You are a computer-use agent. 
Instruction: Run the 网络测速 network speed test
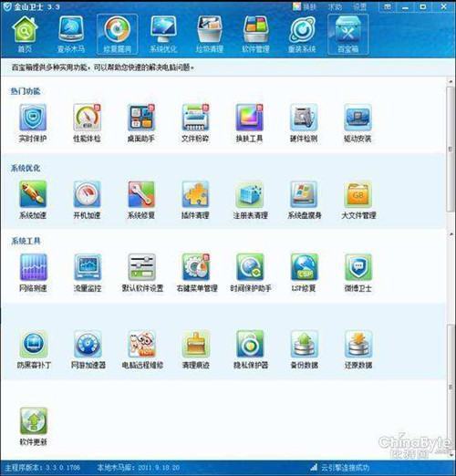(33, 273)
